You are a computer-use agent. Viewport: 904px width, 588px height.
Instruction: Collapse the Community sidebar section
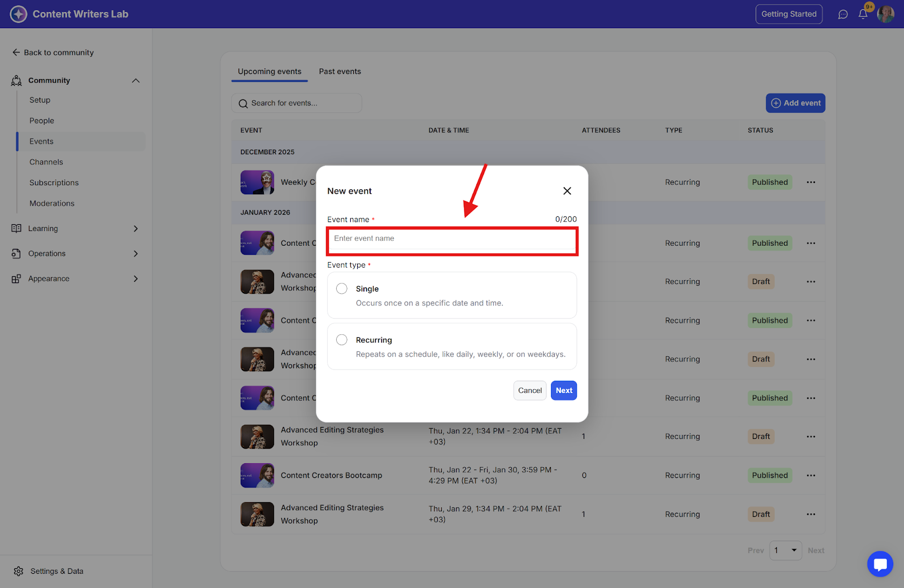136,81
